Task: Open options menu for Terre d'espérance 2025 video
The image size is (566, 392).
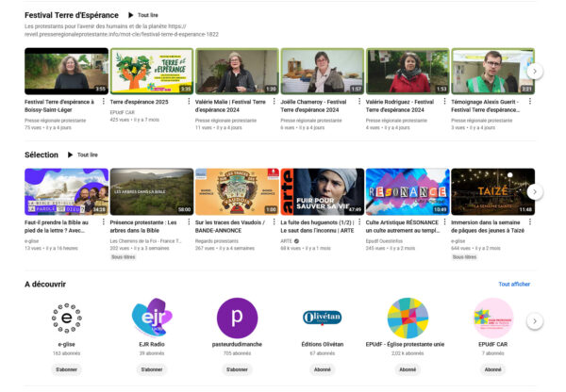Action: (x=189, y=102)
